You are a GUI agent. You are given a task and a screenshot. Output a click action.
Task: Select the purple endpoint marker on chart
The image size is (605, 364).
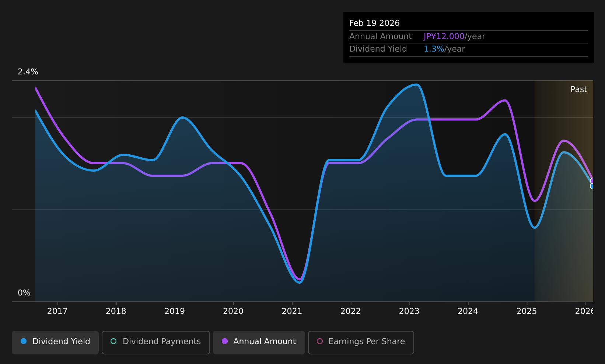coord(592,181)
